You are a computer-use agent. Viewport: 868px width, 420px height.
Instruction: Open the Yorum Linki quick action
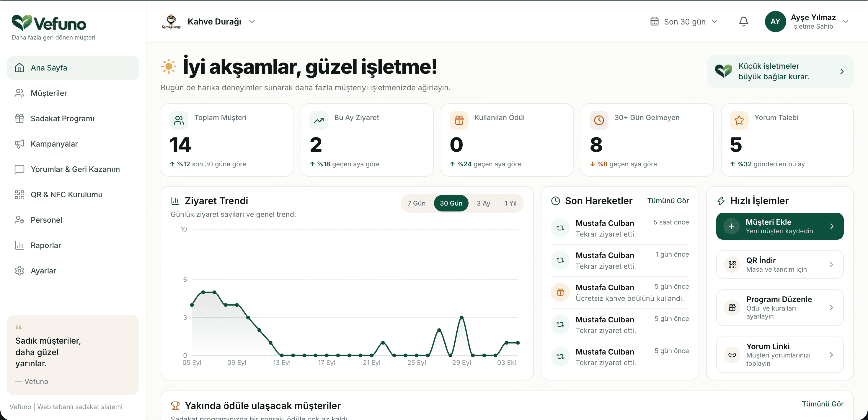pos(780,355)
